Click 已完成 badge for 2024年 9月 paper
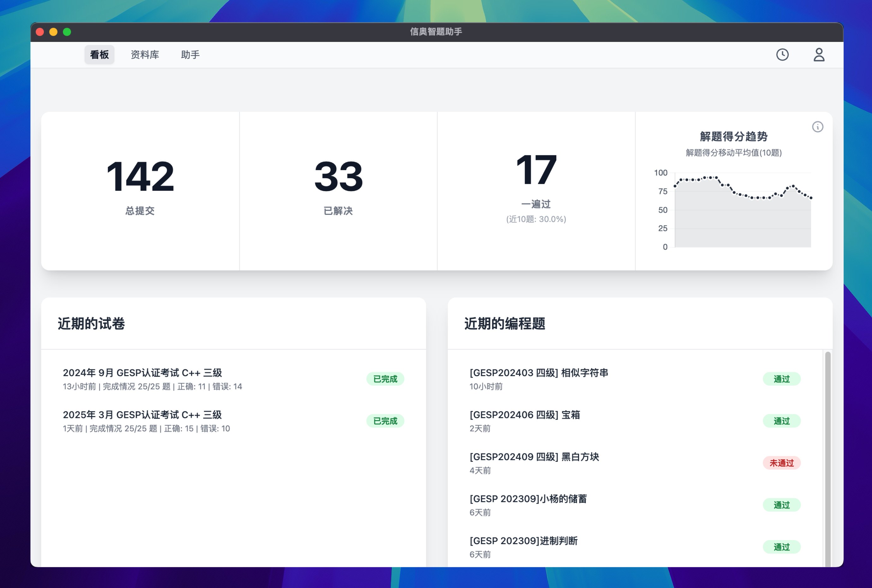 [x=385, y=379]
